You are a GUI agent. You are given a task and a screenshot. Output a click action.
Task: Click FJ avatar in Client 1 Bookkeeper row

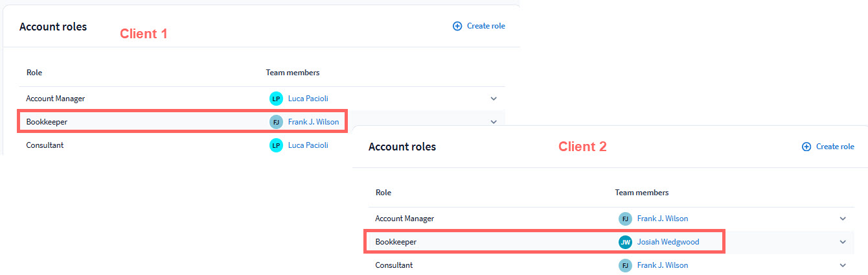pyautogui.click(x=276, y=122)
